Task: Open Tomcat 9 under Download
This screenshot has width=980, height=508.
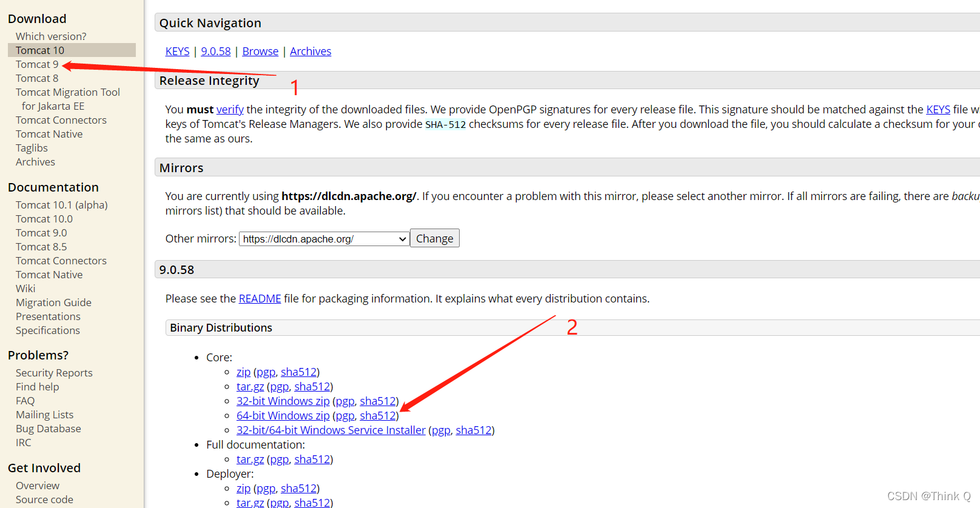Action: [x=37, y=64]
